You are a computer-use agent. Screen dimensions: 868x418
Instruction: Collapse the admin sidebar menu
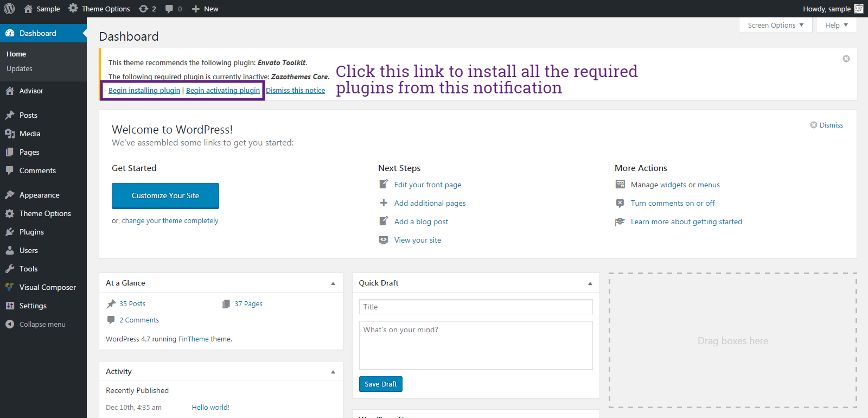[x=36, y=324]
